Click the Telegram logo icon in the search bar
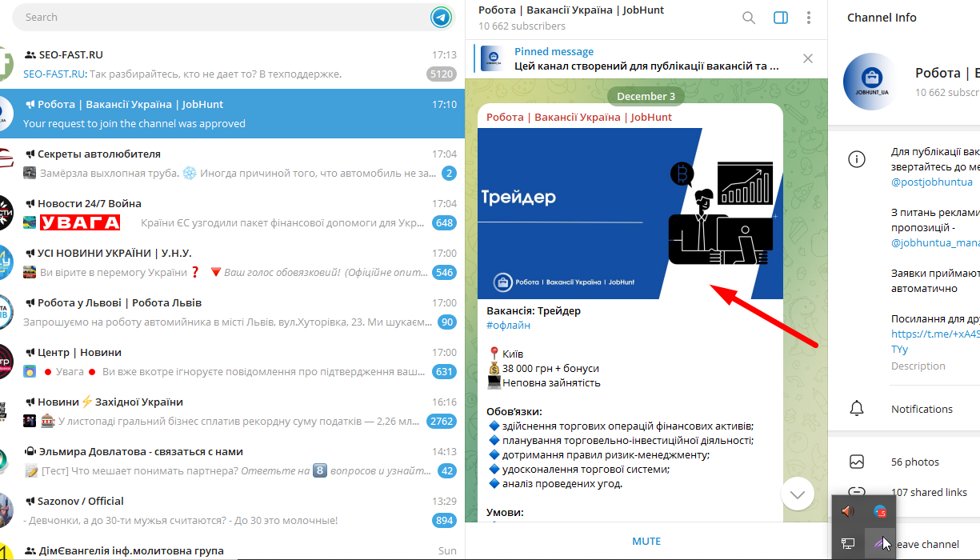Screen dimensions: 980x560 [x=441, y=17]
